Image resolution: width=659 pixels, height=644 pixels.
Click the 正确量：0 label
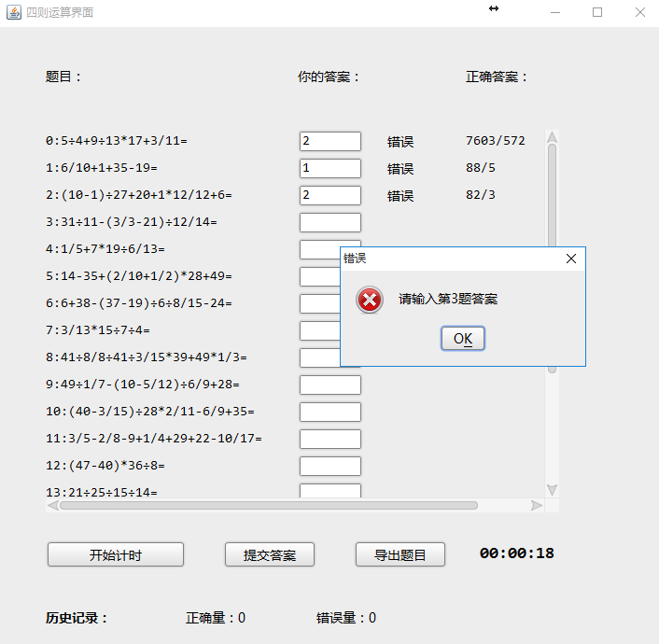coord(216,618)
